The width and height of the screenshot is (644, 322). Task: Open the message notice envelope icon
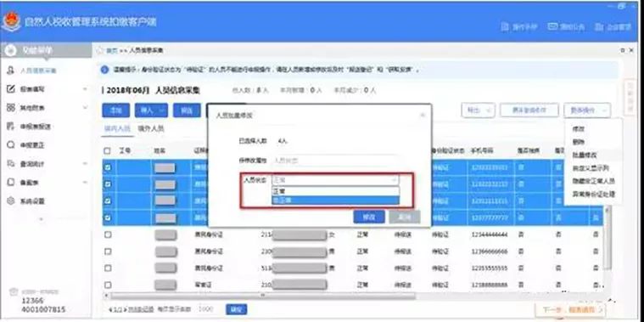click(552, 26)
